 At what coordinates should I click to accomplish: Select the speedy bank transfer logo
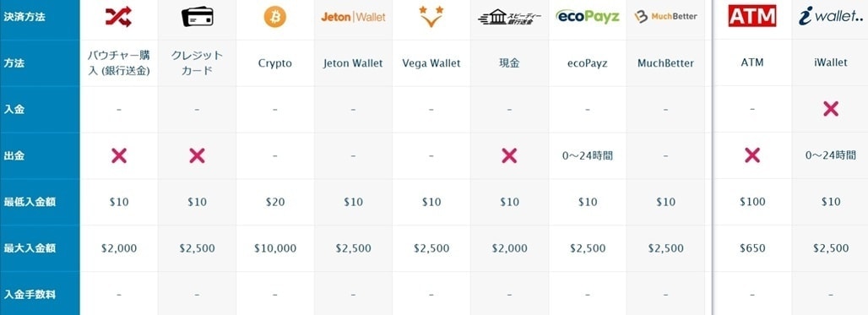tap(510, 18)
